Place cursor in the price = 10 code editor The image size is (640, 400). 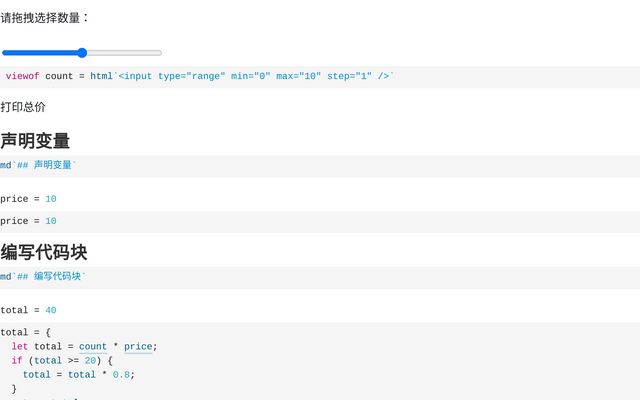click(300, 221)
